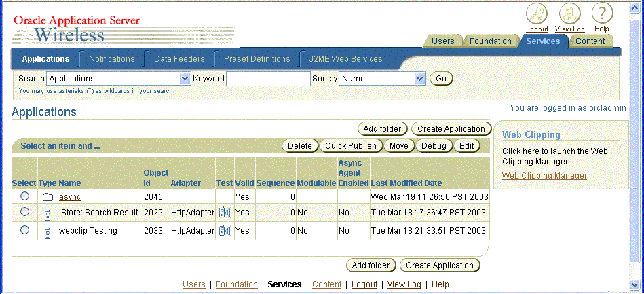Click the footer Logout link
Image resolution: width=644 pixels, height=294 pixels.
tap(364, 284)
